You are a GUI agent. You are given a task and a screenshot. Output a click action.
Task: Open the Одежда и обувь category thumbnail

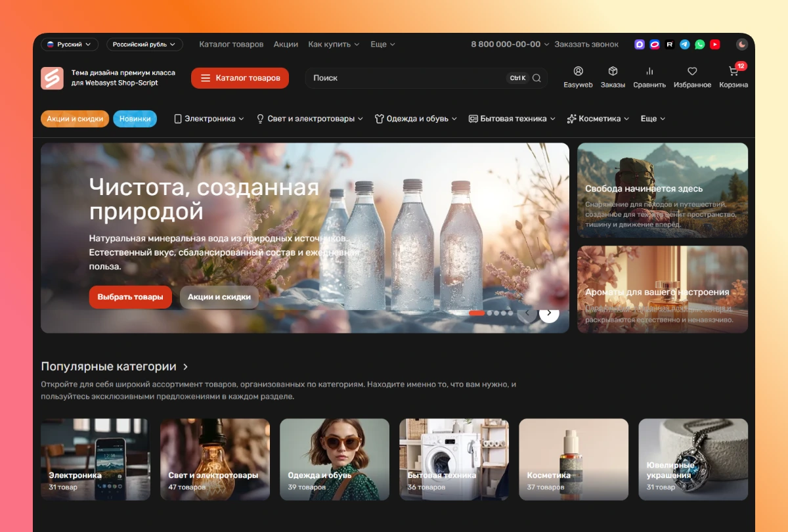(334, 459)
